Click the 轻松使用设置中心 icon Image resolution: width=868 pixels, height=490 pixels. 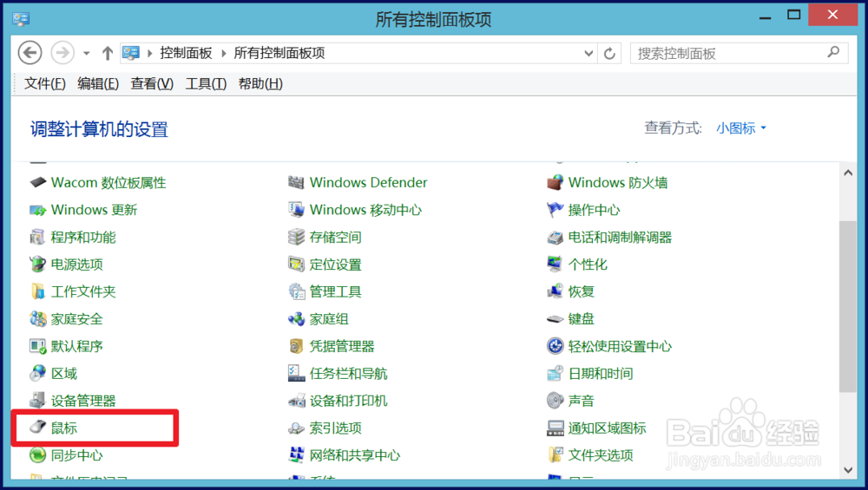tap(555, 346)
